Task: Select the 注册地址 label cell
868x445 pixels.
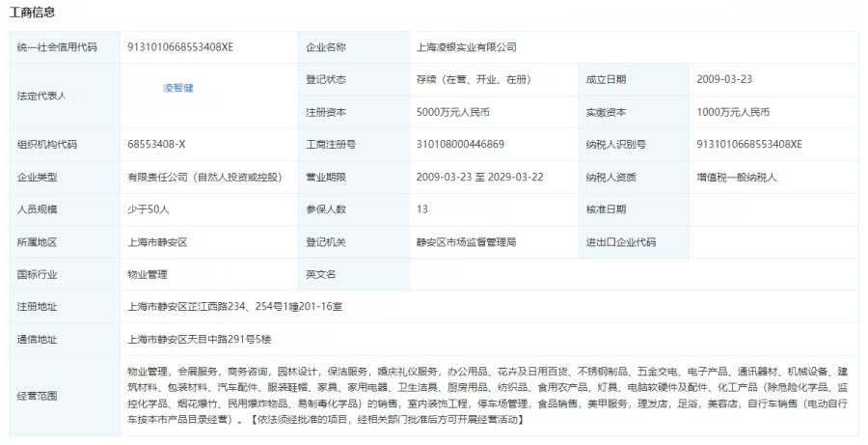Action: tap(65, 307)
